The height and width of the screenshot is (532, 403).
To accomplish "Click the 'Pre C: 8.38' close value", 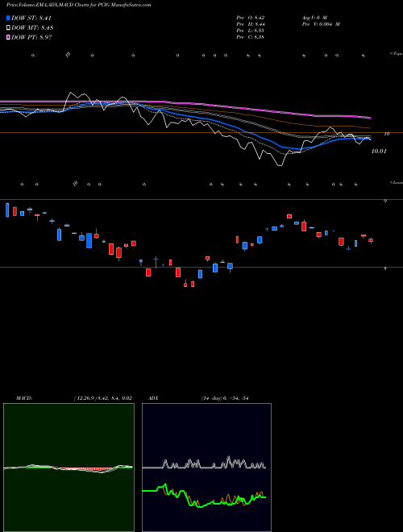I will click(x=250, y=37).
